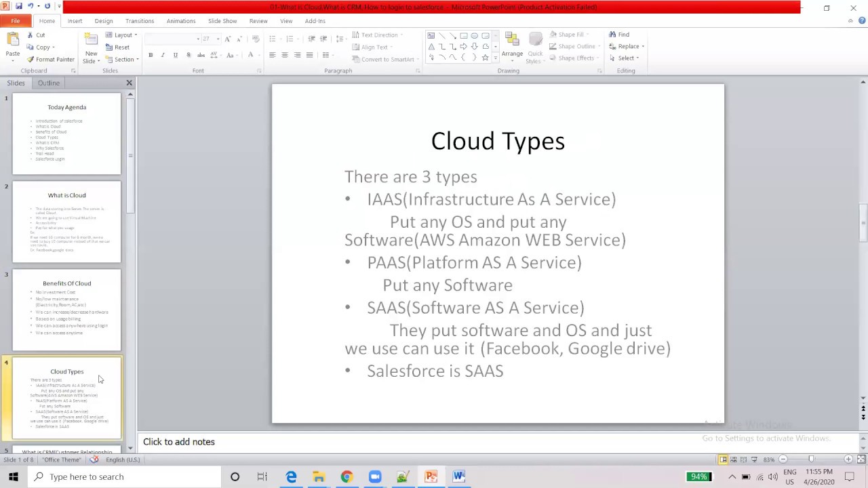
Task: Switch to the Transitions ribbon tab
Action: (x=140, y=21)
